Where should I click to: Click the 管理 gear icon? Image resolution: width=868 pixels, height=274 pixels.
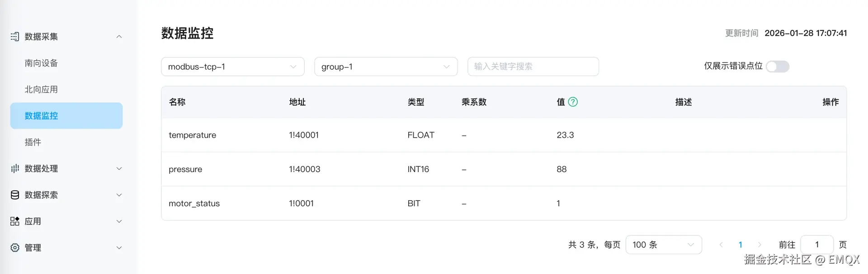pyautogui.click(x=15, y=248)
